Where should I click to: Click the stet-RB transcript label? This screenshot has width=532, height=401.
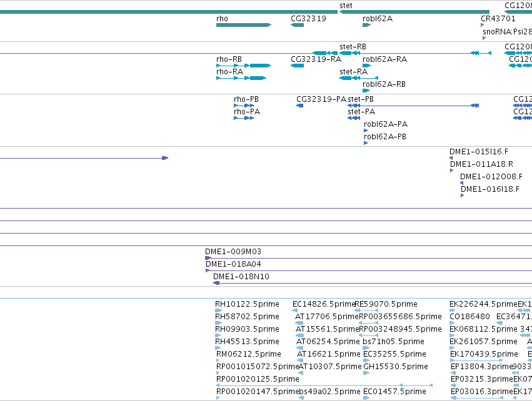click(353, 47)
